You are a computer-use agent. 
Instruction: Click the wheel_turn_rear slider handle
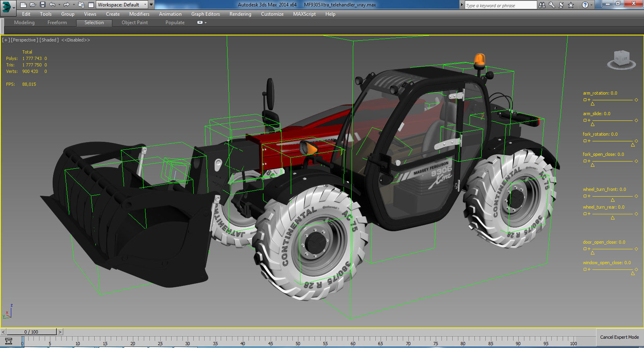click(613, 217)
